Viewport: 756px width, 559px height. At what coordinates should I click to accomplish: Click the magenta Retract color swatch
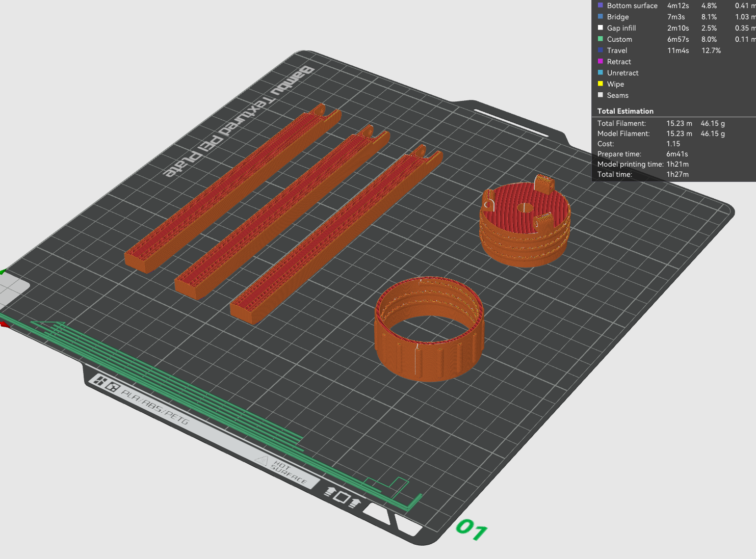tap(601, 62)
